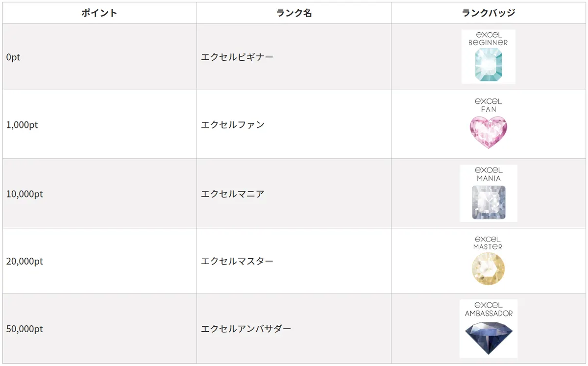Click the BEGINNER text on the badge
Image resolution: width=588 pixels, height=366 pixels.
point(488,43)
